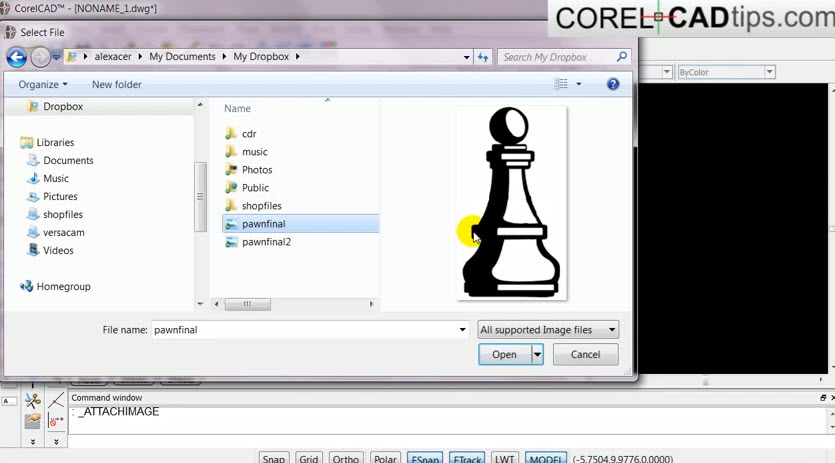Go back with the blue Back arrow
This screenshot has width=835, height=463.
pos(17,57)
